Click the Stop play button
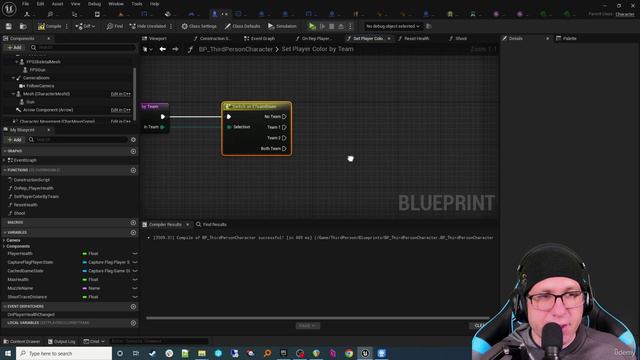Image resolution: width=640 pixels, height=360 pixels. pos(332,26)
